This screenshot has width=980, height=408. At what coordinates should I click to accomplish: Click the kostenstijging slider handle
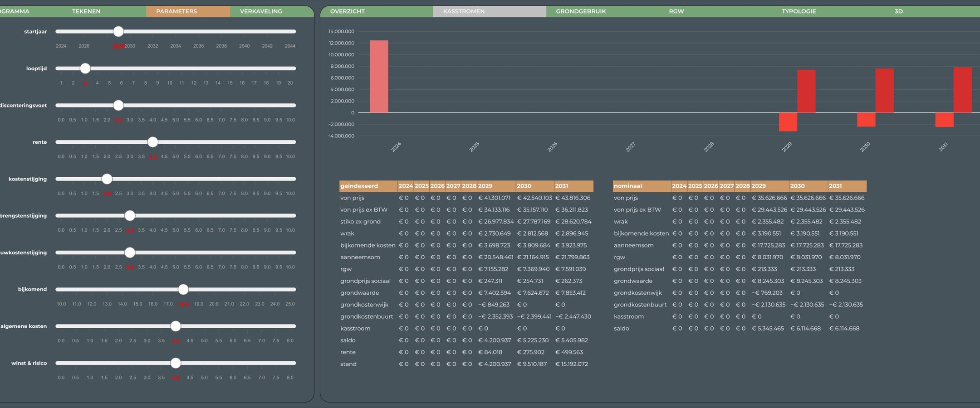107,179
